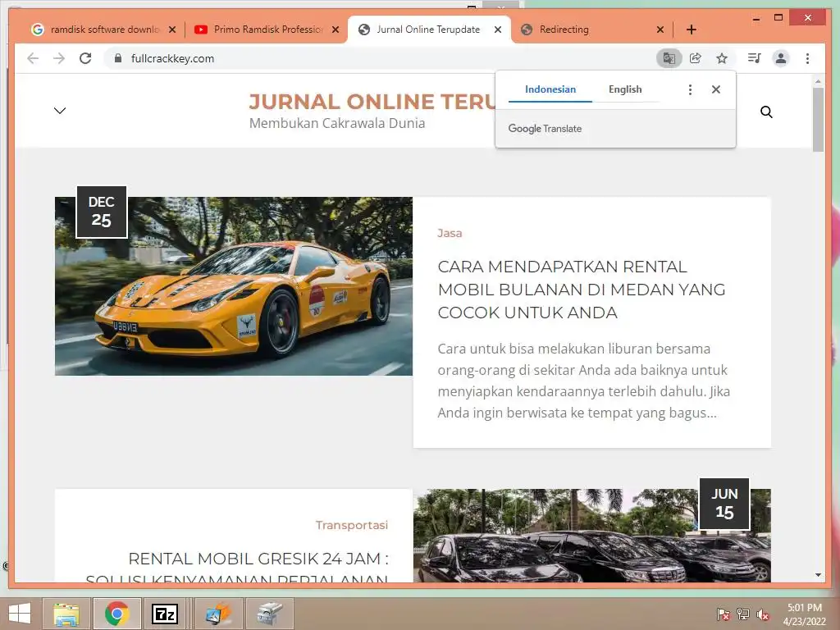Open the clock showing 5:01 PM
The height and width of the screenshot is (630, 840).
(x=804, y=614)
